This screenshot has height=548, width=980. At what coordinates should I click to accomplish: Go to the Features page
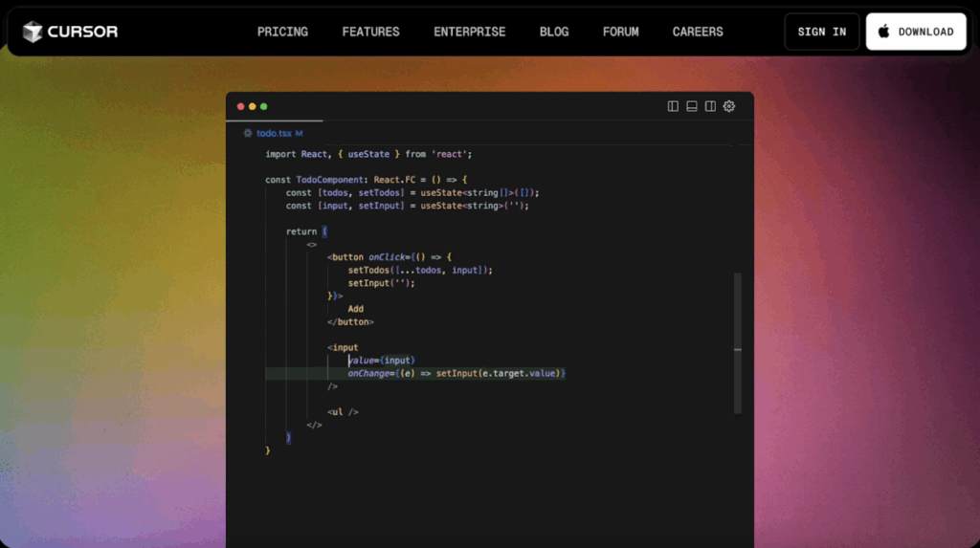click(370, 32)
